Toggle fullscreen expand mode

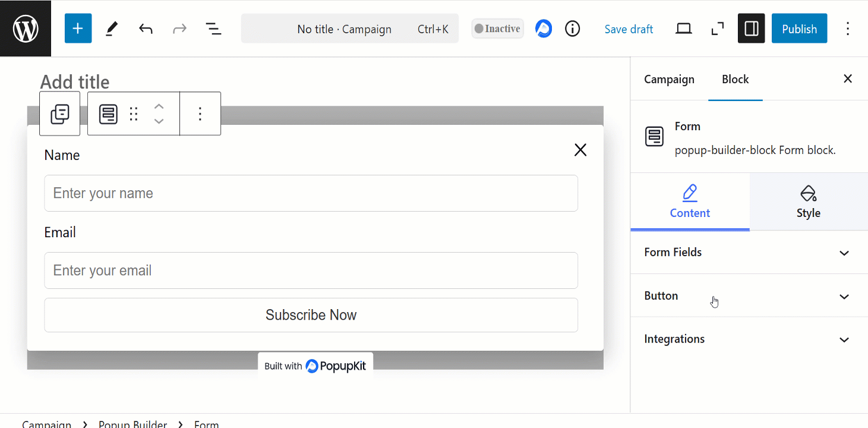pos(718,29)
